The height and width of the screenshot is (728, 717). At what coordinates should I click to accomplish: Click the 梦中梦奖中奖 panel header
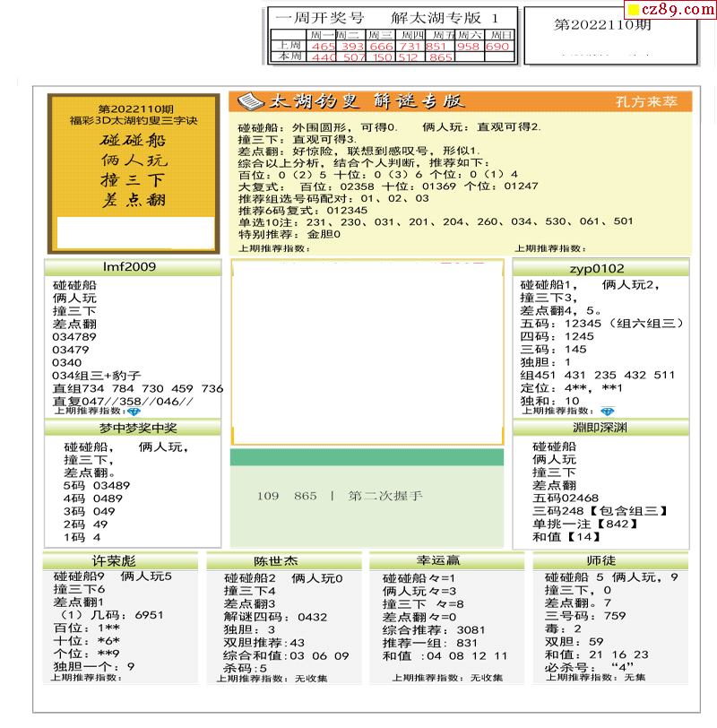click(x=133, y=428)
